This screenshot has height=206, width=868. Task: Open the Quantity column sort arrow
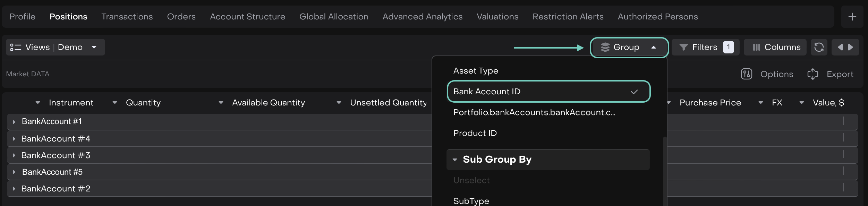point(115,103)
